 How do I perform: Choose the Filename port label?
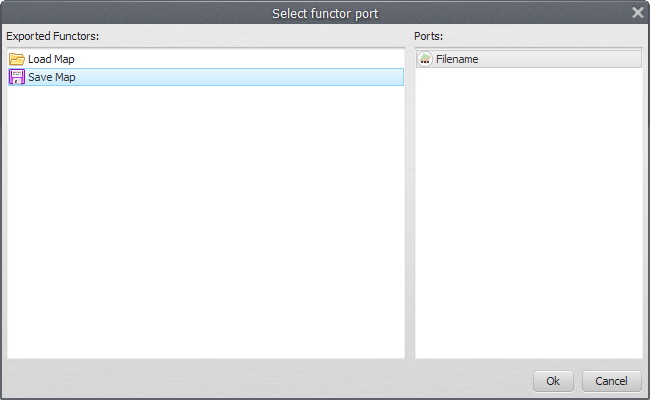[457, 59]
